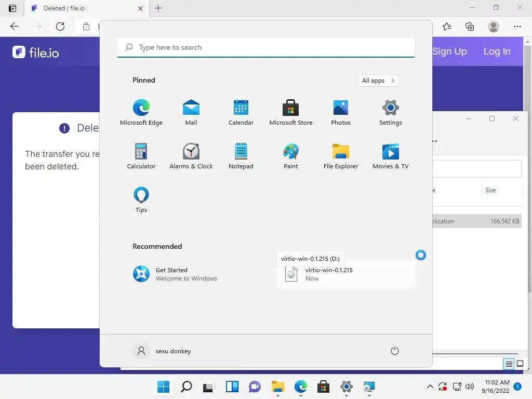Click Log In on file.io

(x=497, y=51)
